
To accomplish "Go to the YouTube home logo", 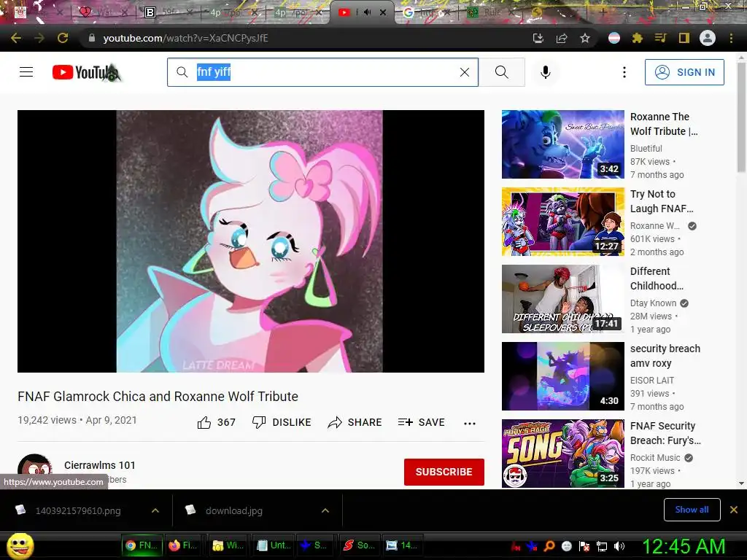I will point(87,72).
